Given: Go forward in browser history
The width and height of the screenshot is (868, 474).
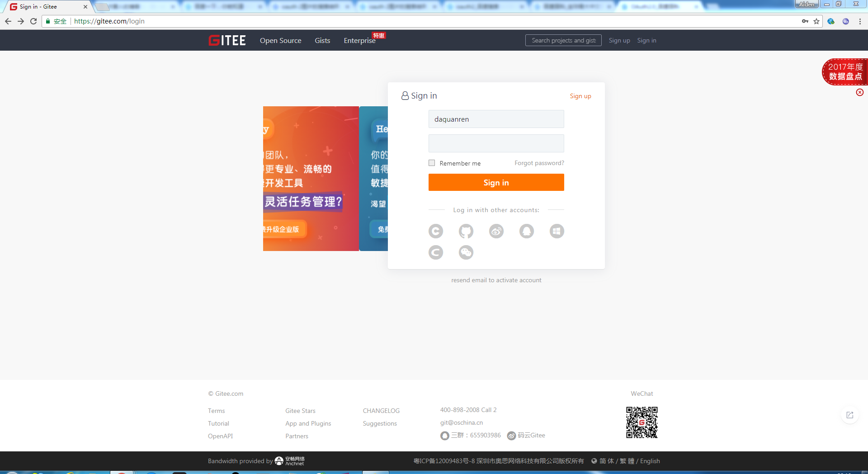Looking at the screenshot, I should coord(21,21).
